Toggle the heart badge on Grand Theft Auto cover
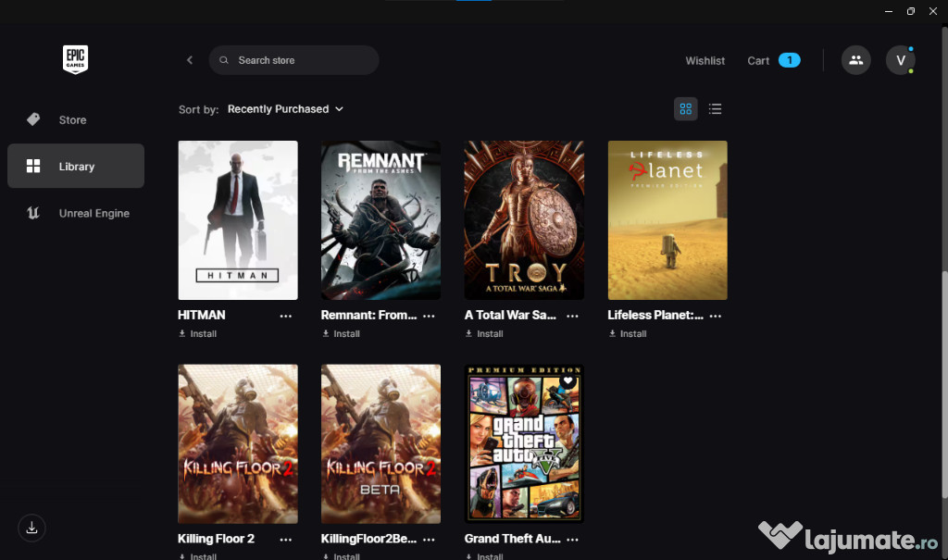 tap(568, 381)
